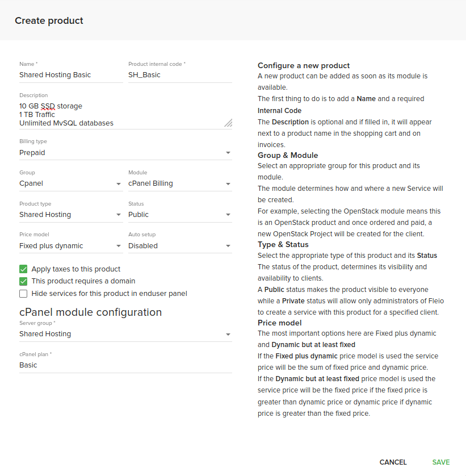Expand the Group dropdown showing Cpanel

[70, 183]
